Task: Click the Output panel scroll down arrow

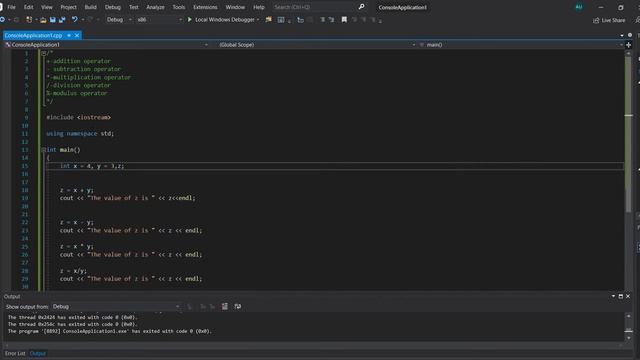Action: [629, 338]
